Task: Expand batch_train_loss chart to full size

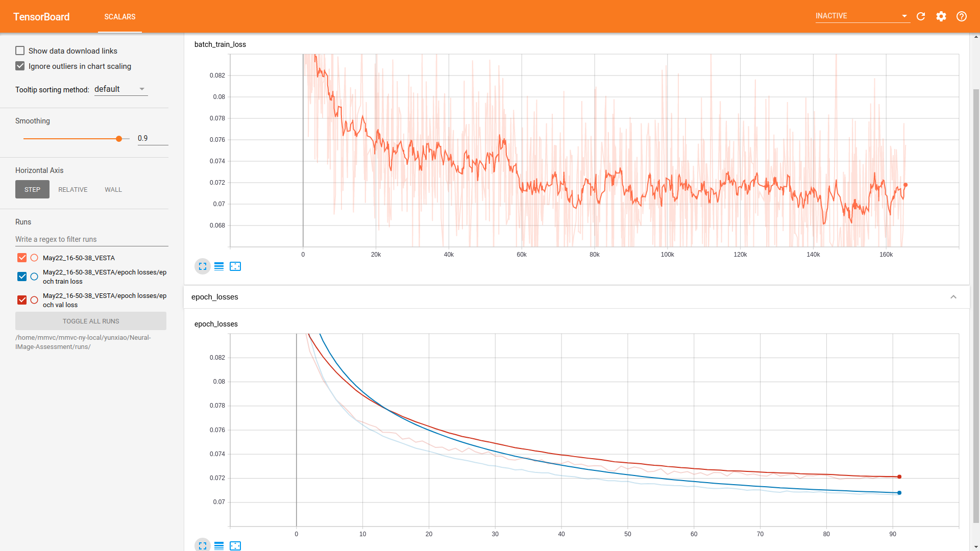Action: pos(203,266)
